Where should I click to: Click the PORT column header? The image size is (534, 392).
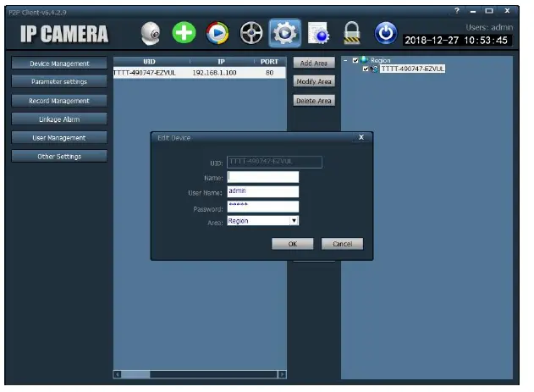click(x=269, y=62)
